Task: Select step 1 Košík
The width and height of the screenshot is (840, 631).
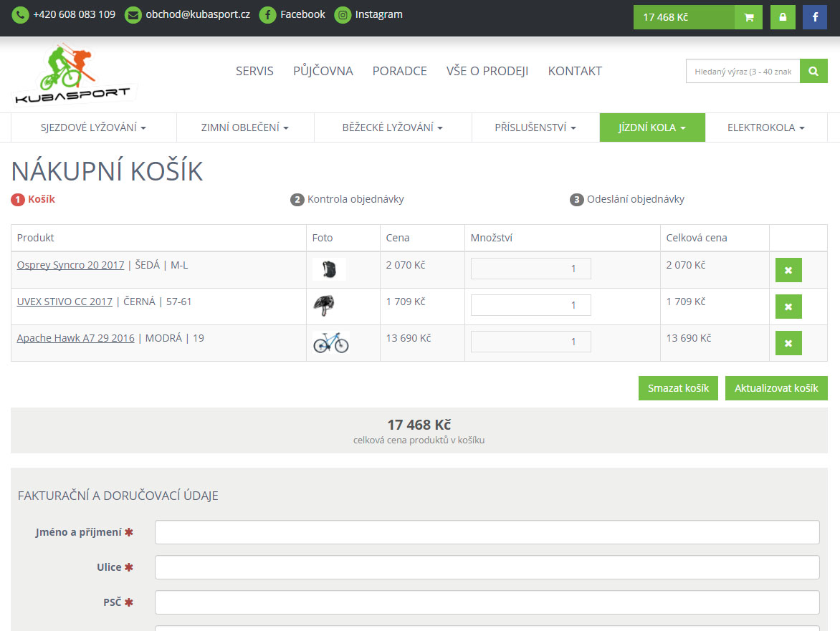Action: pyautogui.click(x=33, y=199)
